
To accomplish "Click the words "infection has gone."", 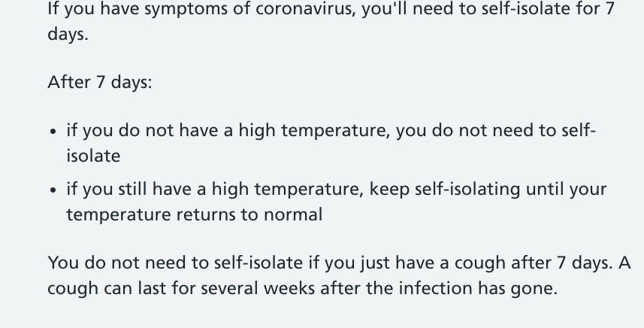I will [x=478, y=288].
